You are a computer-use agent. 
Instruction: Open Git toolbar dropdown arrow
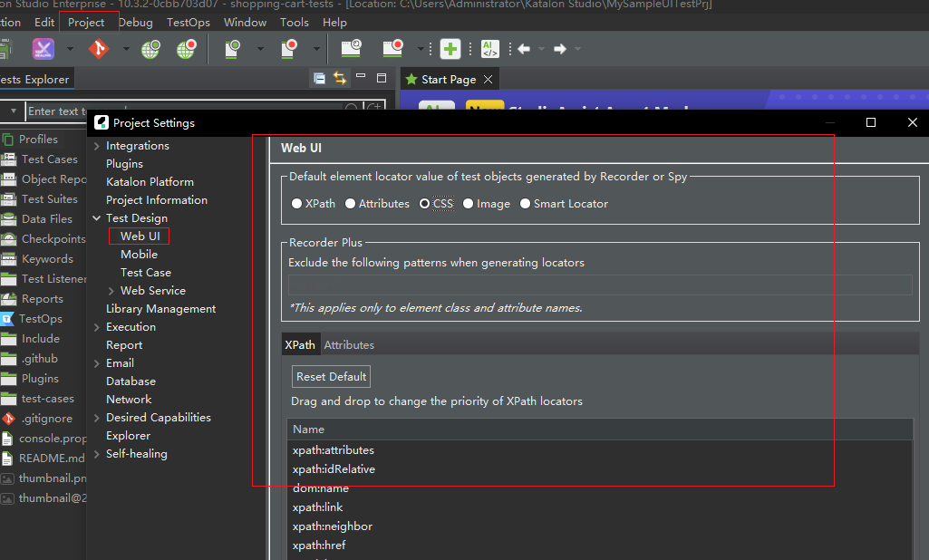tap(126, 49)
